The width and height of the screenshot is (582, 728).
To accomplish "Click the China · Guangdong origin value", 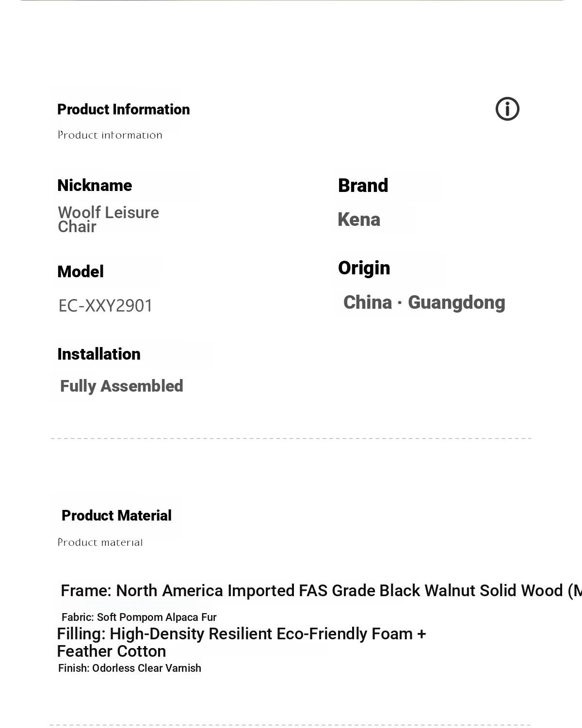I will click(x=424, y=302).
